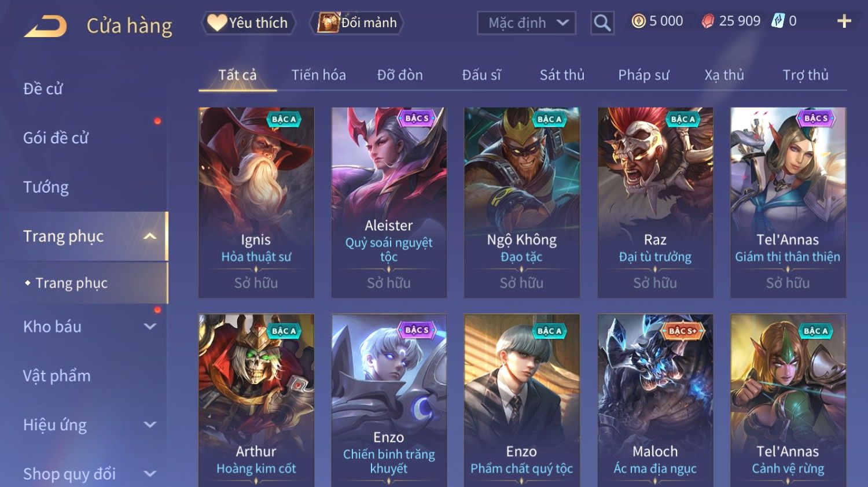Expand Shop quy đổi section
868x487 pixels.
point(150,474)
